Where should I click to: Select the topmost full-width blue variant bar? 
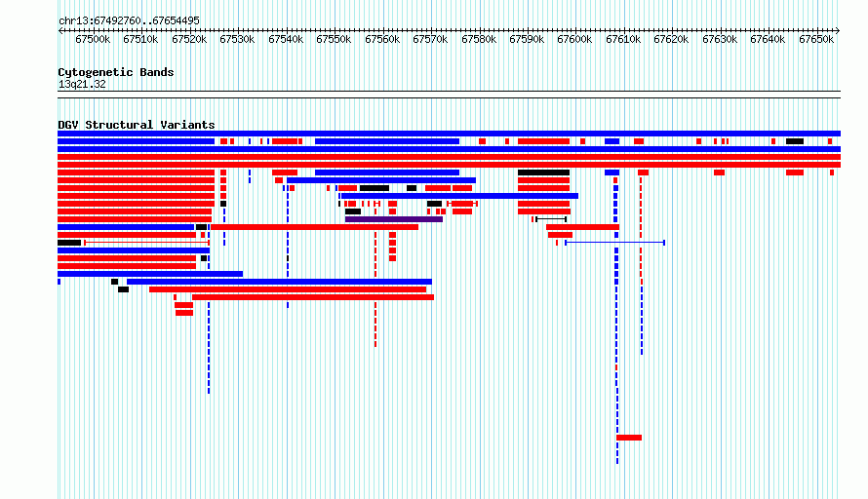pyautogui.click(x=449, y=134)
